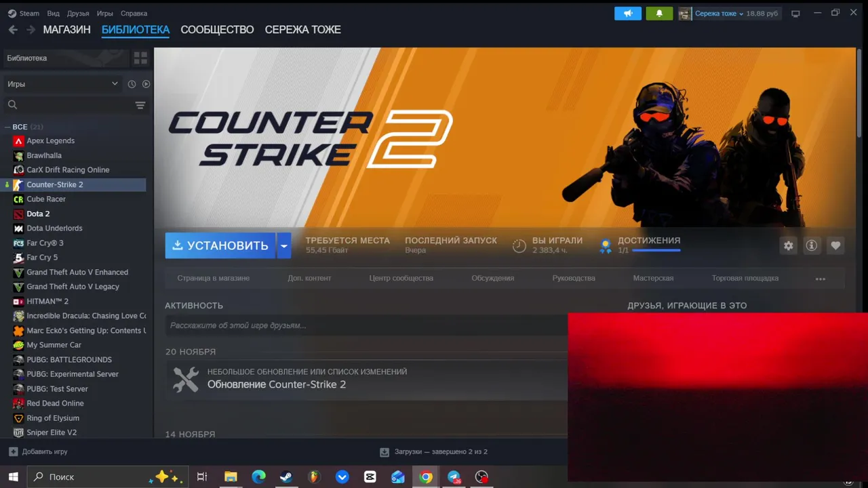
Task: Click the УСТАНОВИТЬ install button
Action: click(x=220, y=245)
